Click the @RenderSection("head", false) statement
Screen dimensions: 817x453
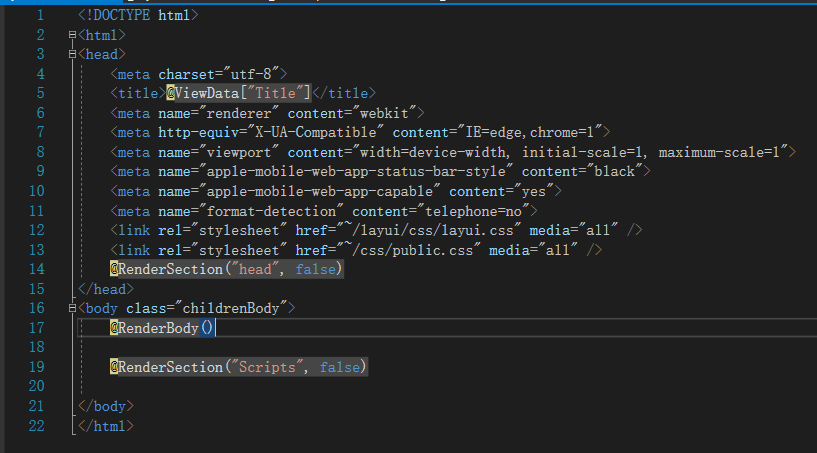pyautogui.click(x=226, y=269)
